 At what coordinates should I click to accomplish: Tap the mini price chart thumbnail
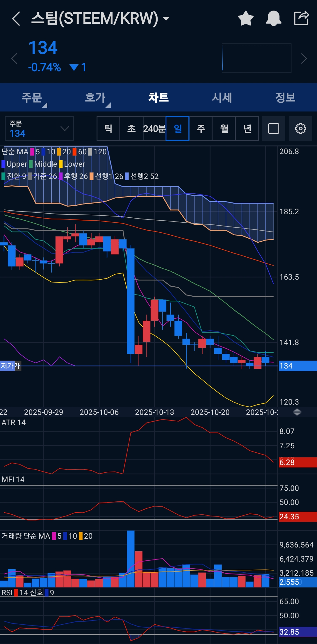point(257,58)
